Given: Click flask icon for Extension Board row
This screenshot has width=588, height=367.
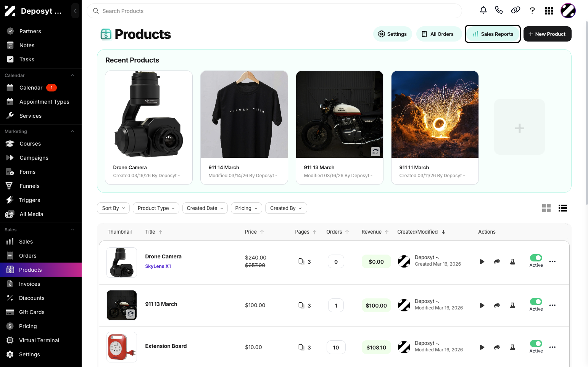Looking at the screenshot, I should (513, 347).
